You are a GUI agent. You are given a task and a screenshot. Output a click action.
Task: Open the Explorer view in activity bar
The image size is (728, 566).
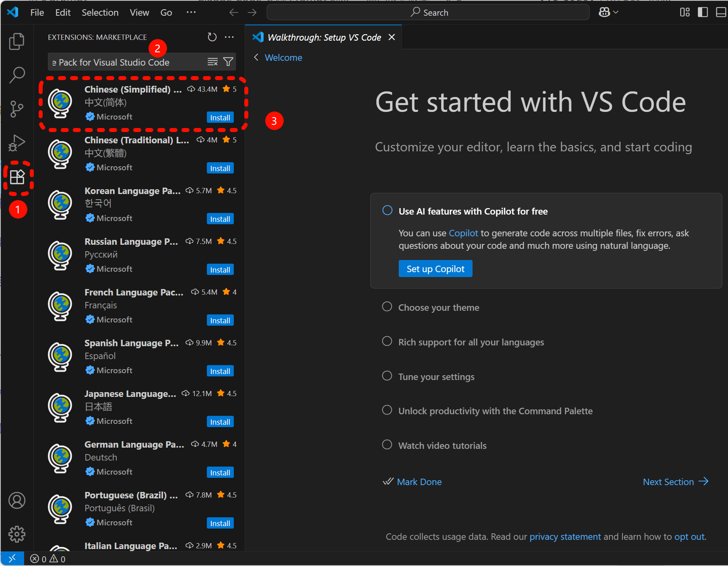(x=16, y=41)
